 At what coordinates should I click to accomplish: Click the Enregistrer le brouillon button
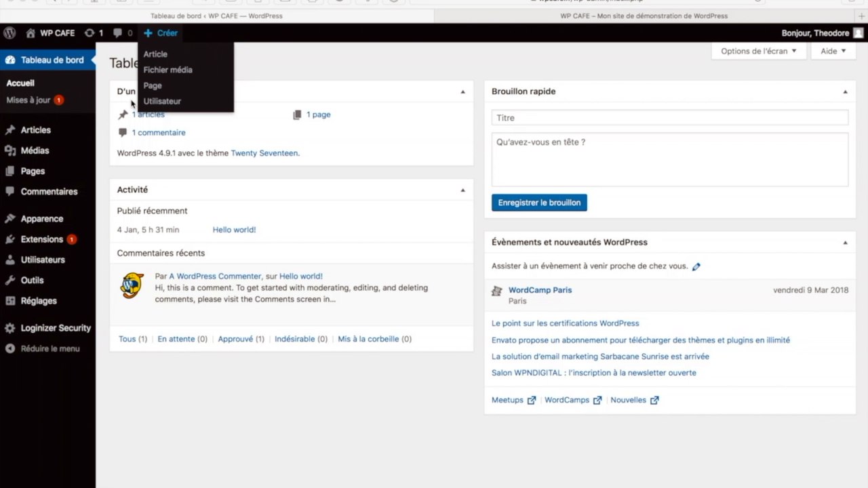click(x=539, y=203)
